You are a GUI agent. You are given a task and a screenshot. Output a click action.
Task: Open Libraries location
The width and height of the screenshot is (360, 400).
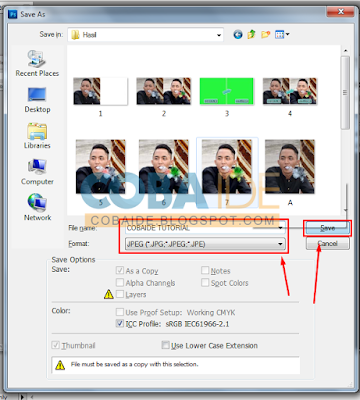point(37,136)
